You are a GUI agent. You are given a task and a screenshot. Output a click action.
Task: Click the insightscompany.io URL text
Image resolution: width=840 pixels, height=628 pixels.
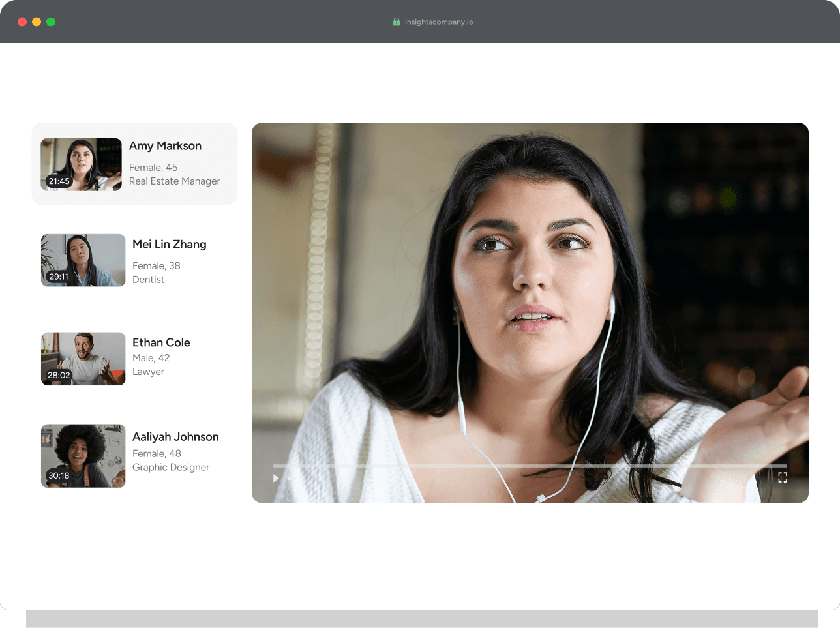(x=439, y=22)
